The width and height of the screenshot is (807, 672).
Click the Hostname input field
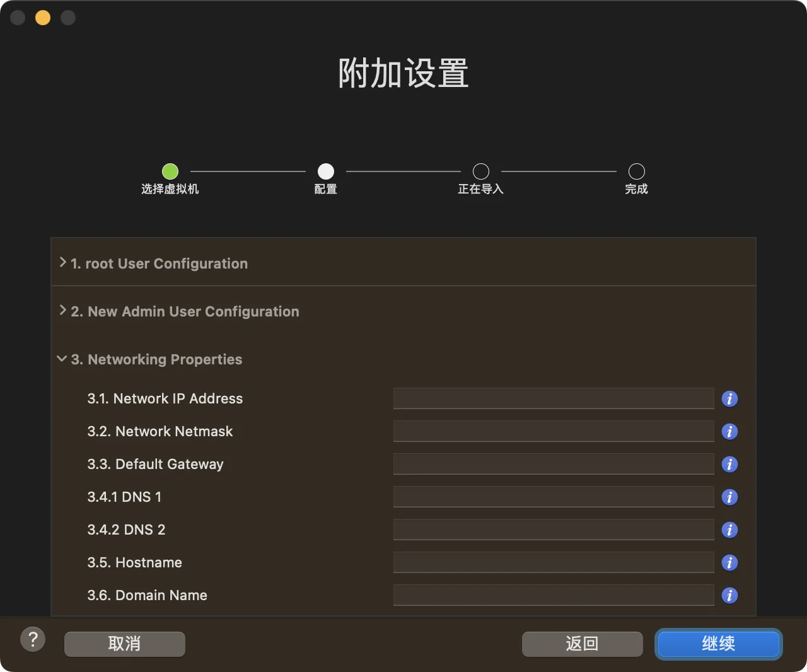pyautogui.click(x=553, y=562)
